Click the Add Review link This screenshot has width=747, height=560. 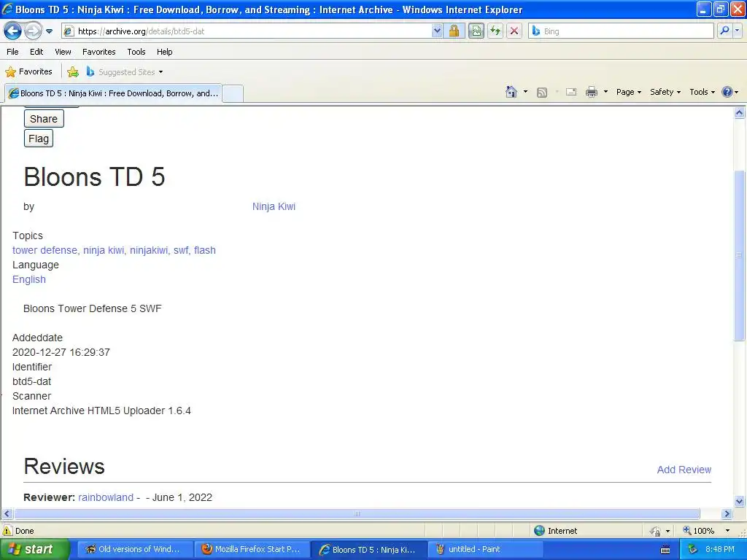[x=684, y=470]
